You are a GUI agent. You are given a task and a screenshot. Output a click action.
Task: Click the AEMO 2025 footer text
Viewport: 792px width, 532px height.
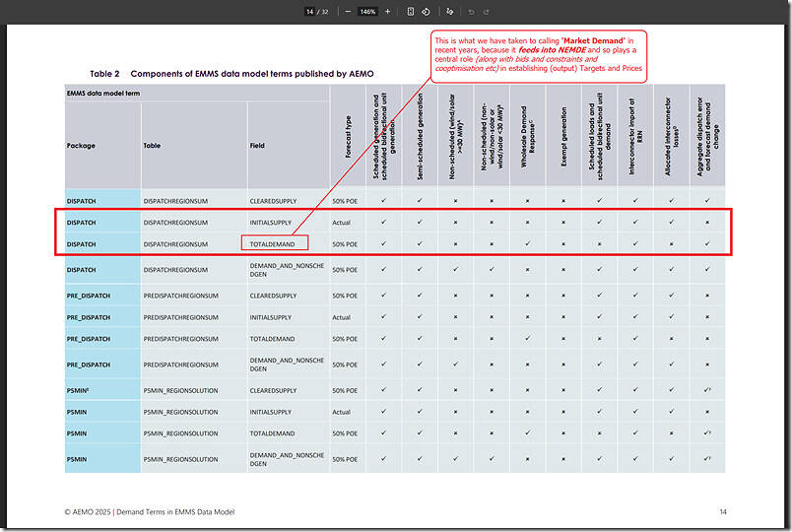[150, 511]
